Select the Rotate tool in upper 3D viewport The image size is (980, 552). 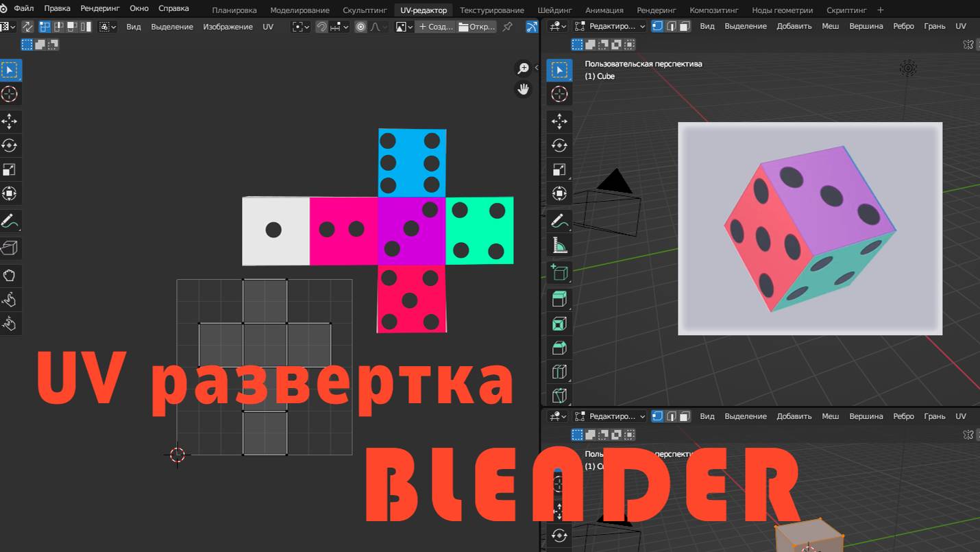pos(559,145)
